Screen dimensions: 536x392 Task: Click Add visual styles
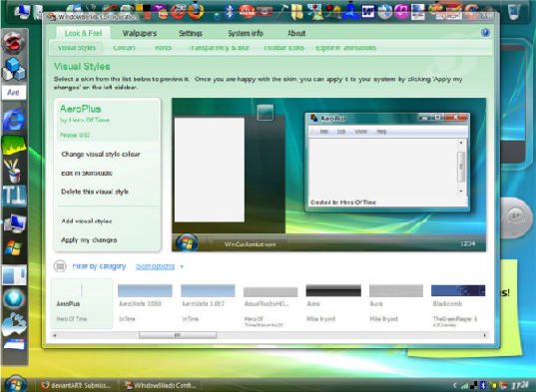87,220
